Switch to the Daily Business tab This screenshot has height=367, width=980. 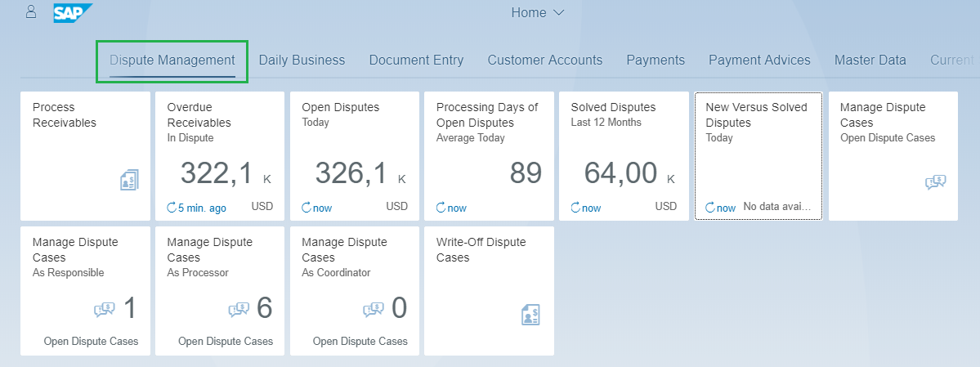tap(302, 60)
